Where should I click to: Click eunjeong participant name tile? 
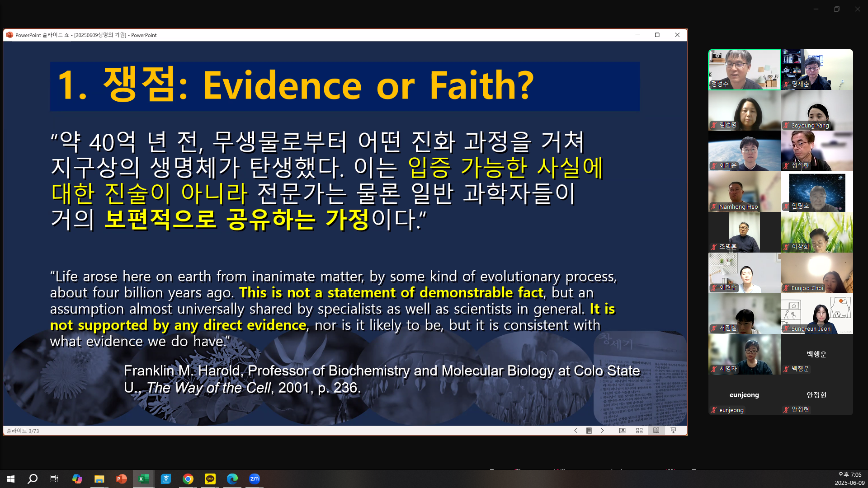tap(744, 395)
